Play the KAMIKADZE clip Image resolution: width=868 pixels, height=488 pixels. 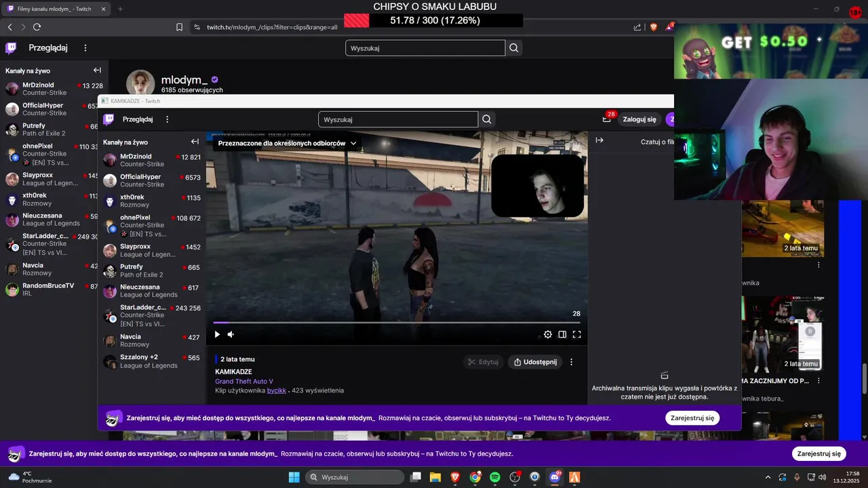(x=217, y=334)
